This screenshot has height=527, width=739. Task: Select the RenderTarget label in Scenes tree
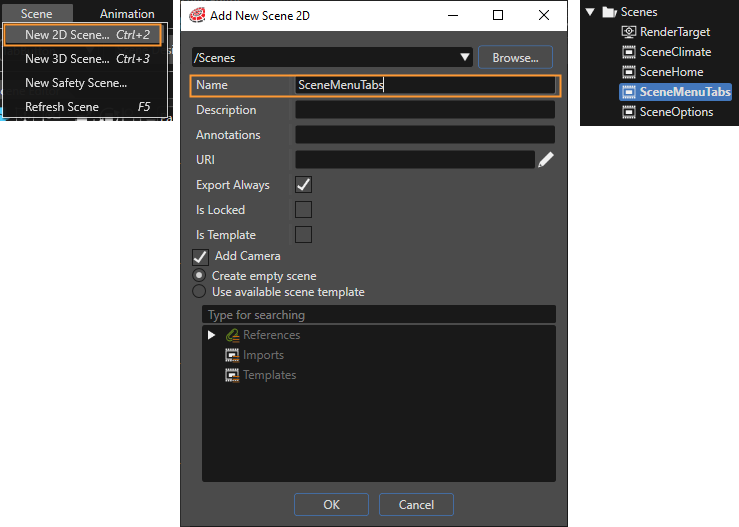click(675, 32)
